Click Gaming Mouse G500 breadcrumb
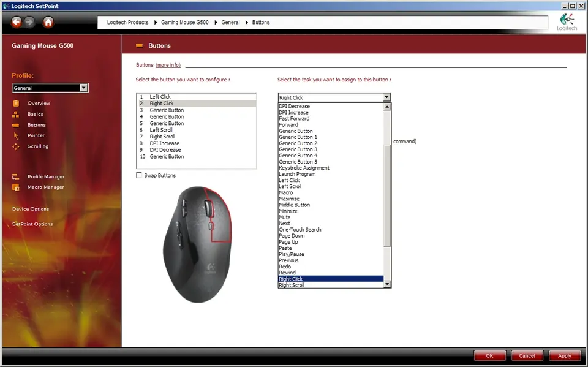588x367 pixels. tap(185, 23)
